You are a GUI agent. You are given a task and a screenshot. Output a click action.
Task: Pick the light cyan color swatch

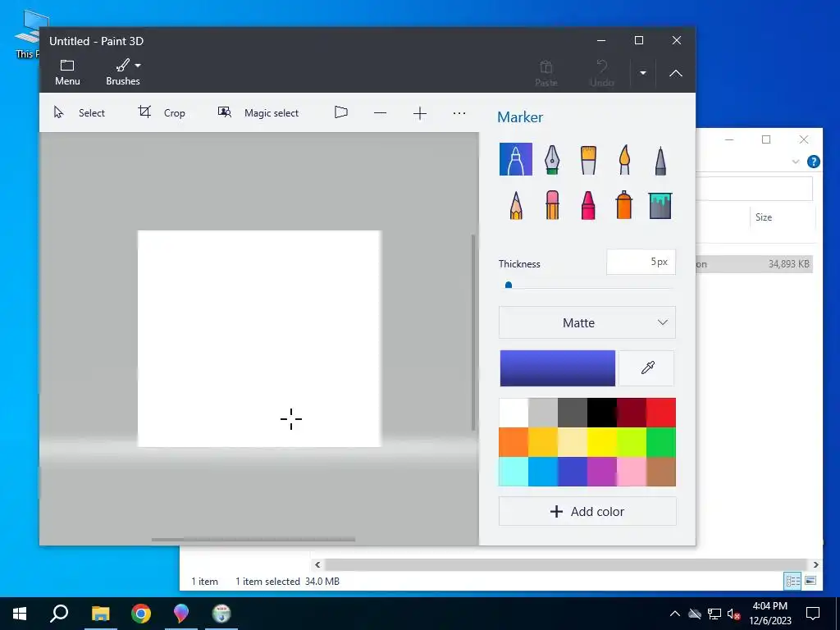tap(514, 472)
